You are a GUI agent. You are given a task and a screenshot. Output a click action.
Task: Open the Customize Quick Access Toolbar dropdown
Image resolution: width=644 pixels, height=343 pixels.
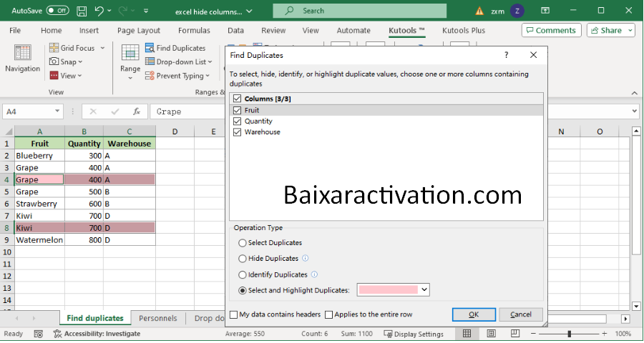pos(146,11)
